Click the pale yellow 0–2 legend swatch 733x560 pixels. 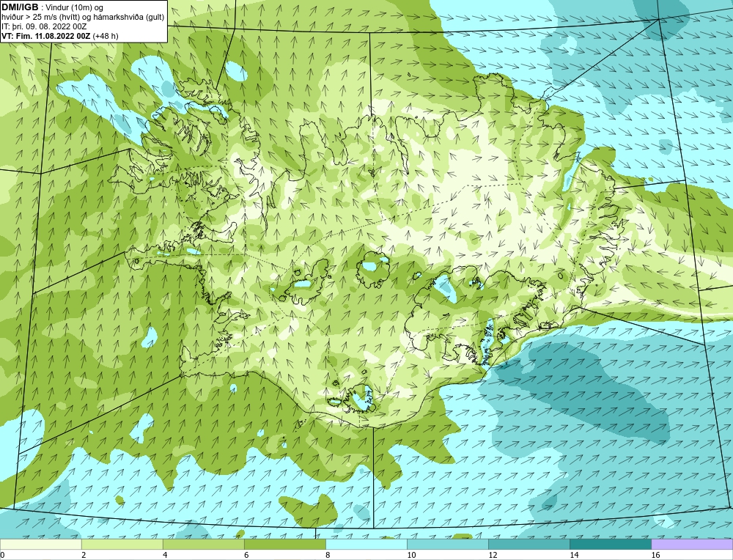coord(41,544)
